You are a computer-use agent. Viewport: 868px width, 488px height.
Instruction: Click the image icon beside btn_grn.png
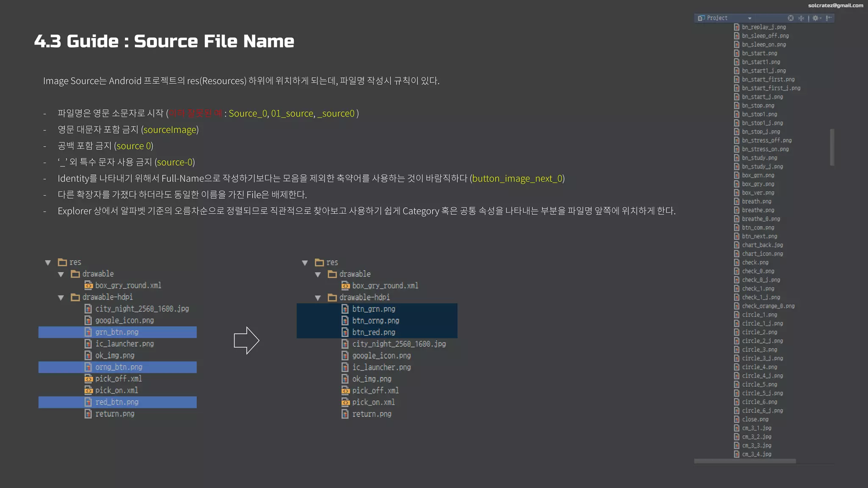click(x=345, y=309)
